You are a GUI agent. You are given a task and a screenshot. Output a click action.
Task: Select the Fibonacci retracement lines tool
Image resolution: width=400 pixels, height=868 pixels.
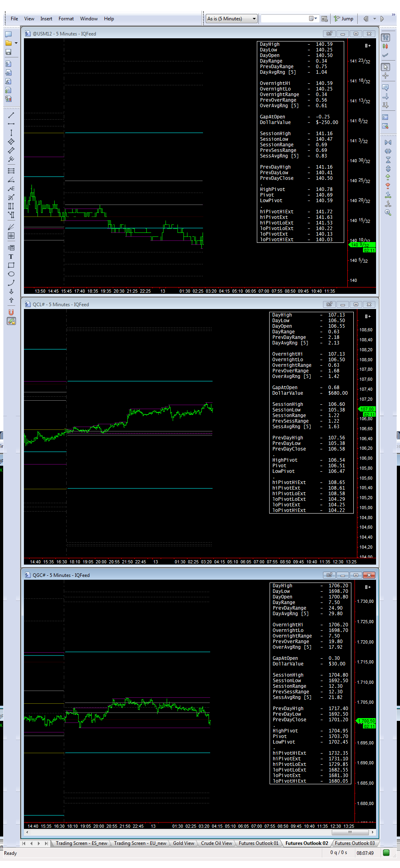point(11,171)
